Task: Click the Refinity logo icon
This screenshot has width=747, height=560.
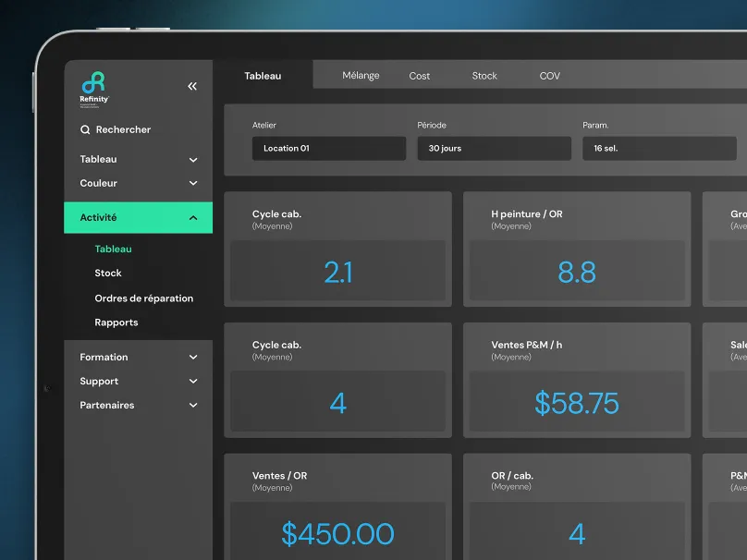Action: tap(93, 83)
